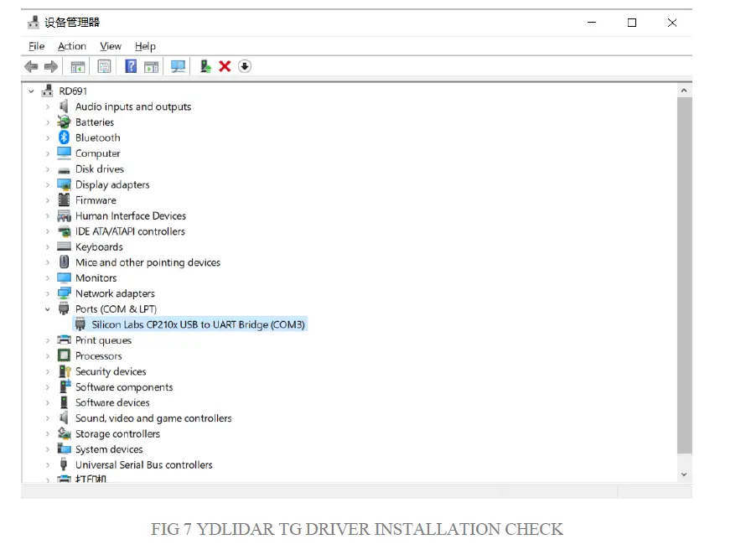
Task: Click the scrollbar up arrow
Action: click(684, 91)
